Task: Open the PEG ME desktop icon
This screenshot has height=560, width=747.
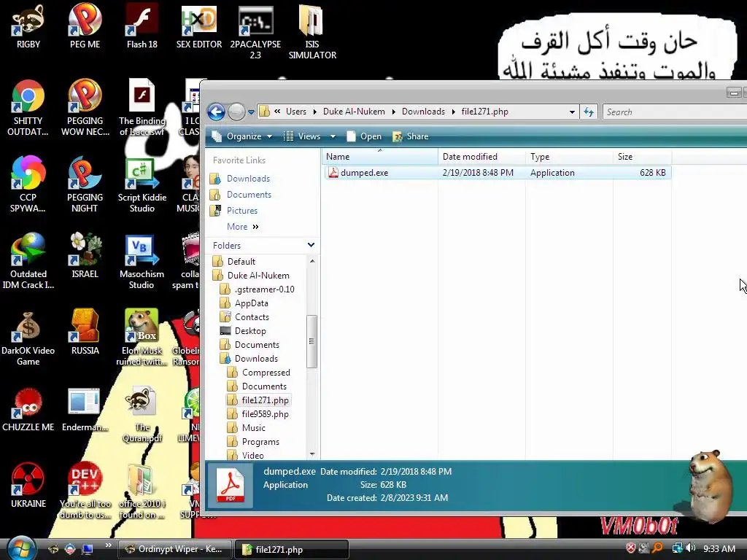Action: point(85,27)
